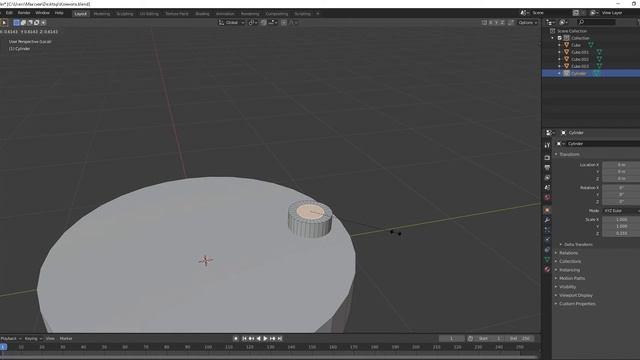640x360 pixels.
Task: Toggle the snapping magnet in header
Action: (264, 22)
